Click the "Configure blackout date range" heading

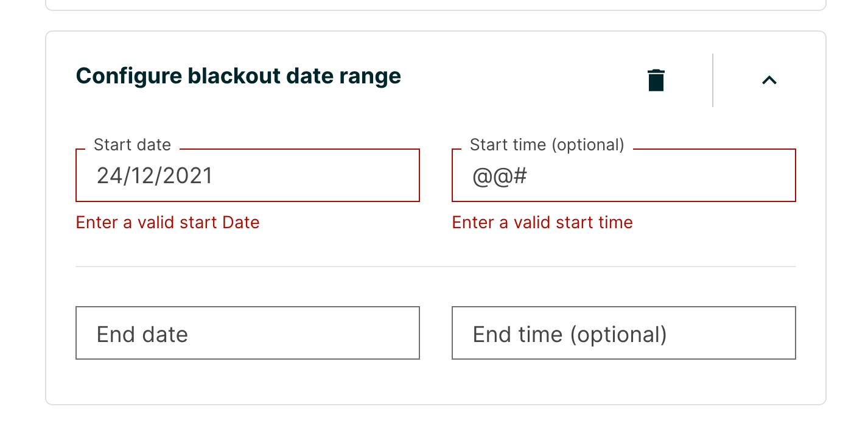pyautogui.click(x=238, y=77)
